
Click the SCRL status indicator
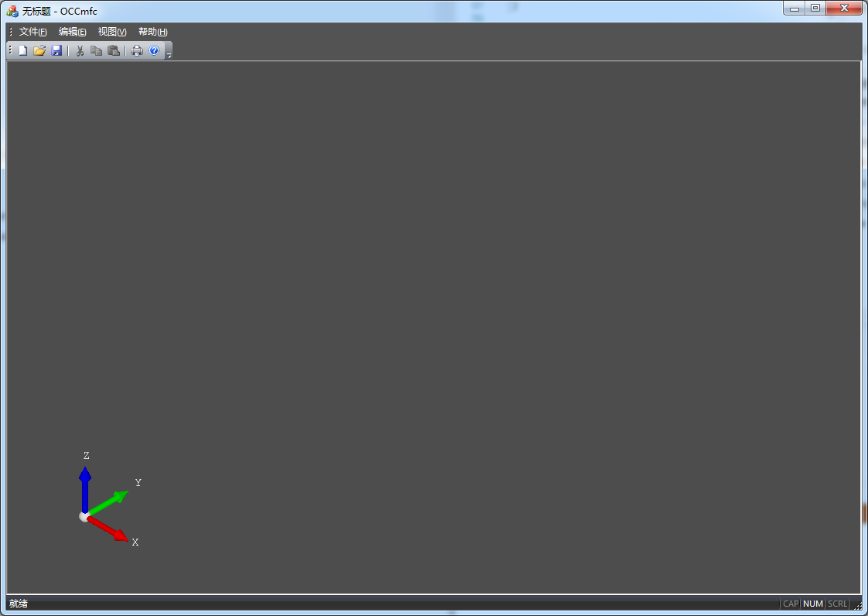click(x=837, y=604)
